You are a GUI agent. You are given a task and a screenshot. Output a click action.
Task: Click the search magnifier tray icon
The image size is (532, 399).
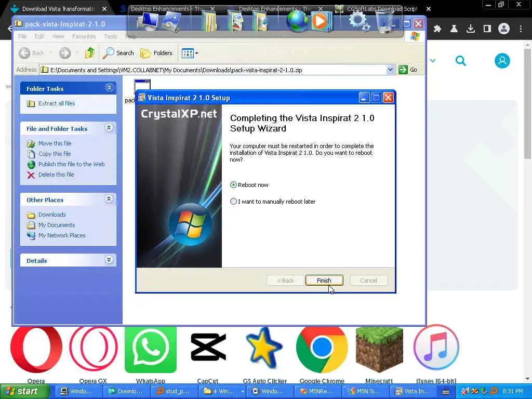point(494,391)
